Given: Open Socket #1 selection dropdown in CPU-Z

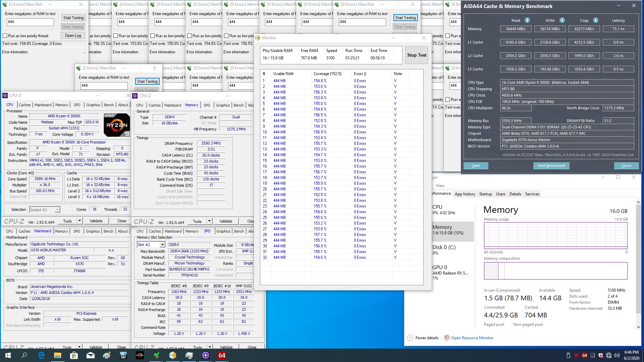Looking at the screenshot, I should [57, 210].
